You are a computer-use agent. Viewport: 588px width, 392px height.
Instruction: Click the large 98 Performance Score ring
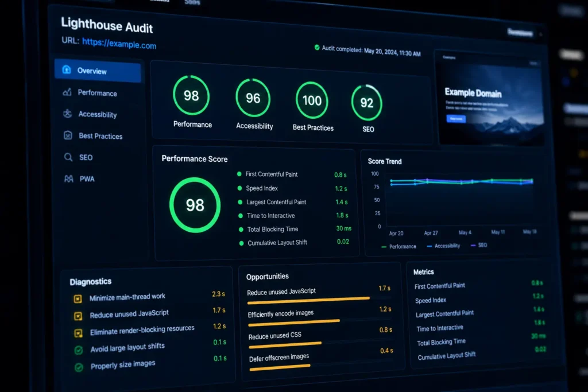(195, 205)
